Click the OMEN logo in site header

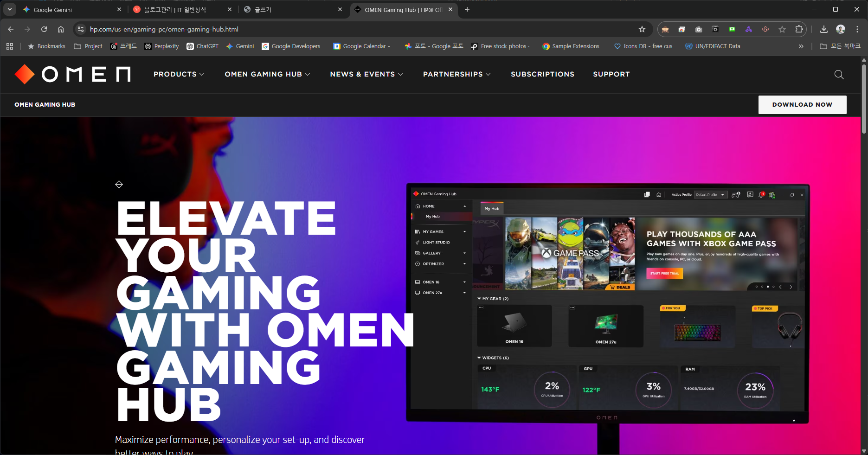click(x=73, y=74)
